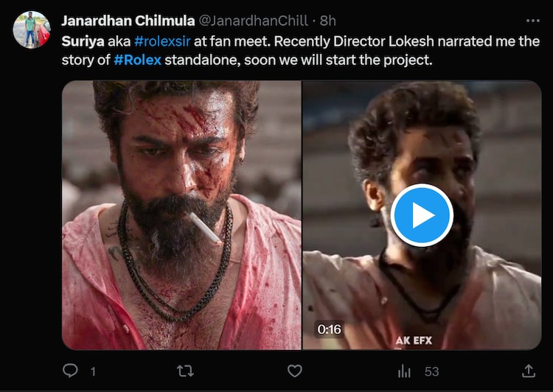Click the 53 views count

tap(432, 371)
